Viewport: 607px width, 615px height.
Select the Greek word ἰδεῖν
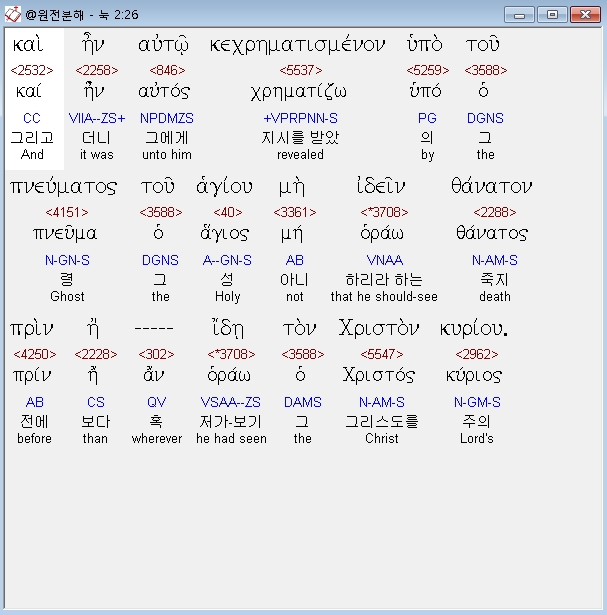pyautogui.click(x=381, y=186)
